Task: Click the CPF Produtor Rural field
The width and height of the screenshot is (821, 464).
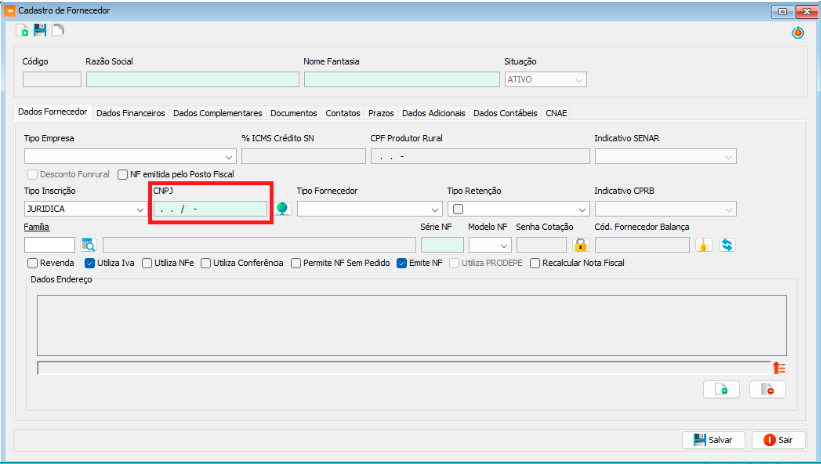Action: [x=480, y=156]
